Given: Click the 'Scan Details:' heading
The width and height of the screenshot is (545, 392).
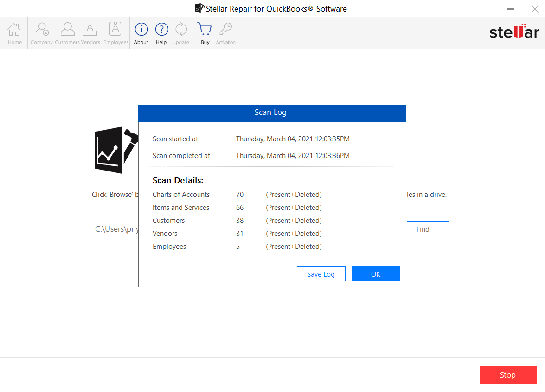Looking at the screenshot, I should (178, 180).
